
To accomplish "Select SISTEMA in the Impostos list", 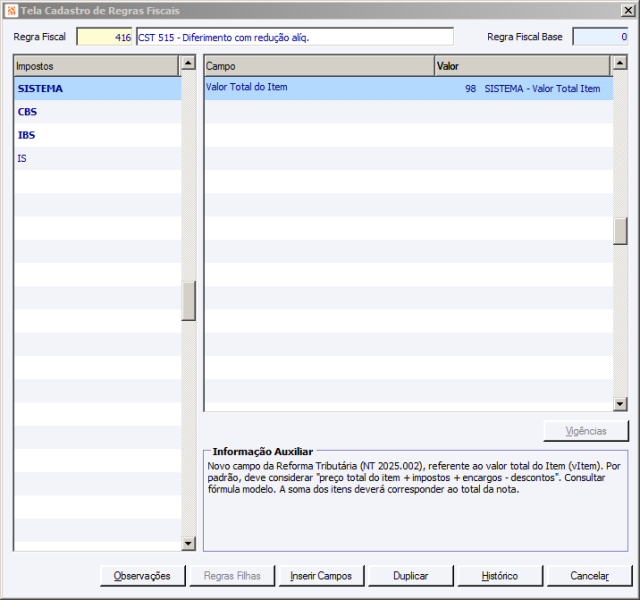I will point(98,89).
